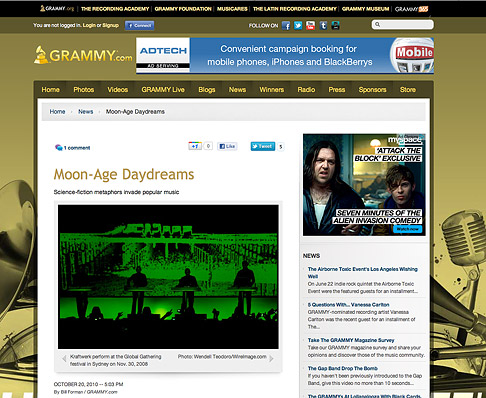Image resolution: width=486 pixels, height=398 pixels.
Task: Click the News breadcrumb link
Action: 86,112
